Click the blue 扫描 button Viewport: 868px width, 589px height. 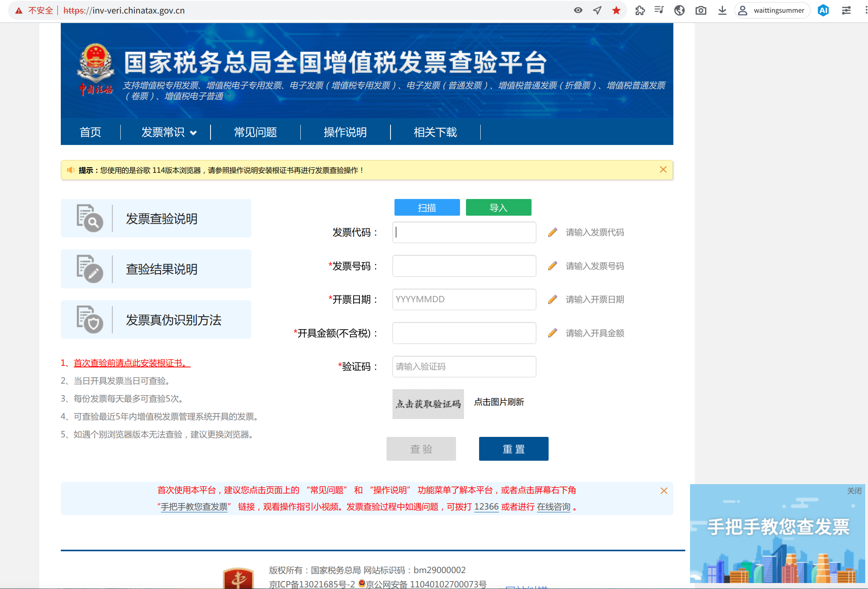point(427,207)
